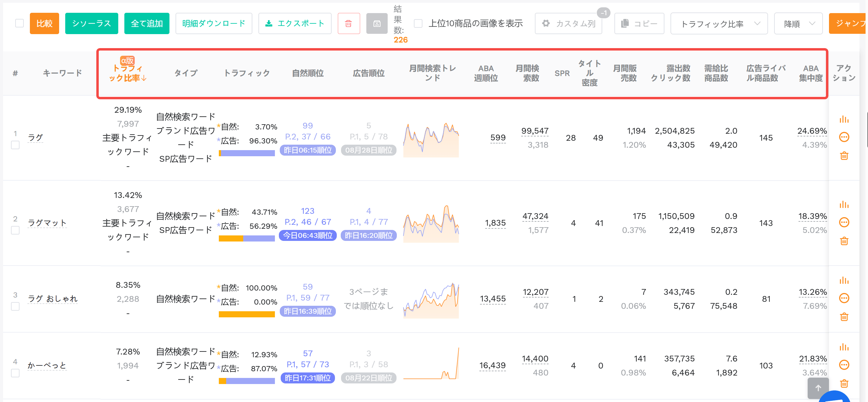
Task: Check the checkbox for row 3 ラグ おしゃれ
Action: tap(15, 306)
